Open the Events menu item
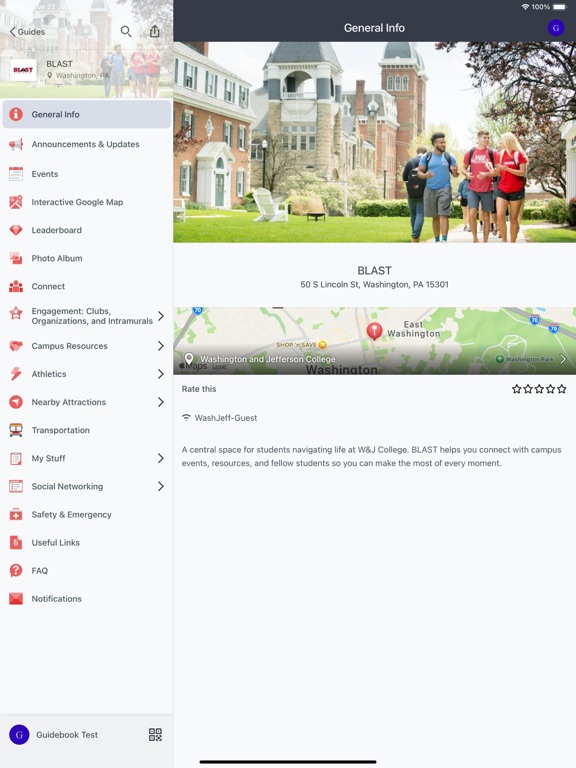 click(87, 174)
